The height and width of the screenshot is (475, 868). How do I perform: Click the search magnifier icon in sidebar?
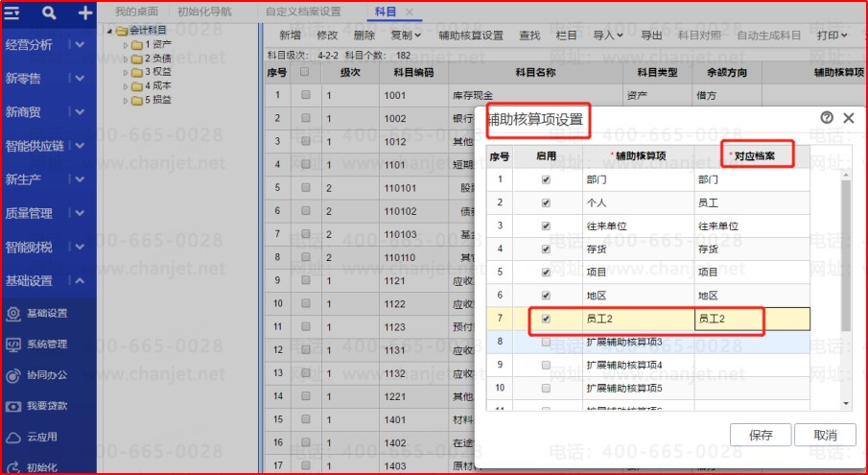[x=50, y=12]
